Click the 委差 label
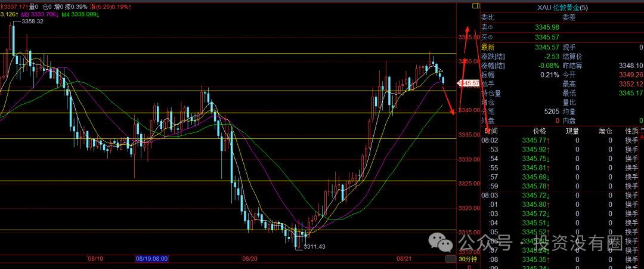The height and width of the screenshot is (269, 644). click(569, 18)
